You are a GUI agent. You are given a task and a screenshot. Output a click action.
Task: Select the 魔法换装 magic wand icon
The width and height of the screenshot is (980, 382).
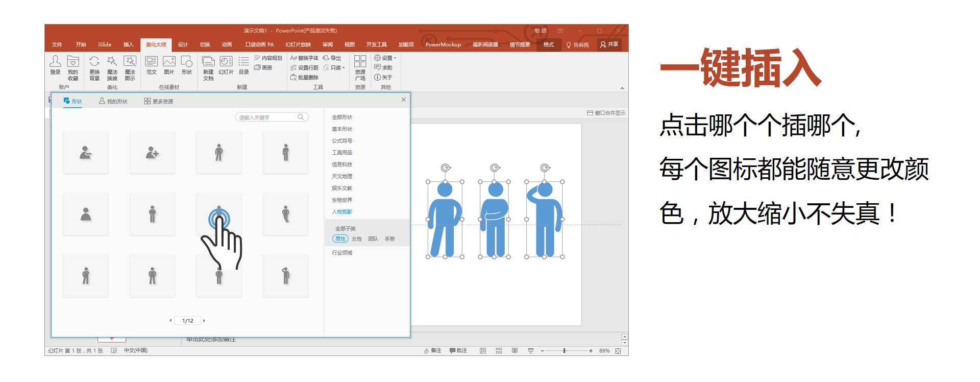112,68
